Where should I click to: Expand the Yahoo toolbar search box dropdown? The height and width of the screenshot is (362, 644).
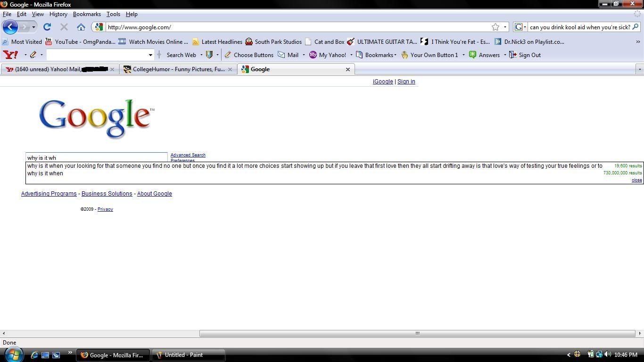150,55
